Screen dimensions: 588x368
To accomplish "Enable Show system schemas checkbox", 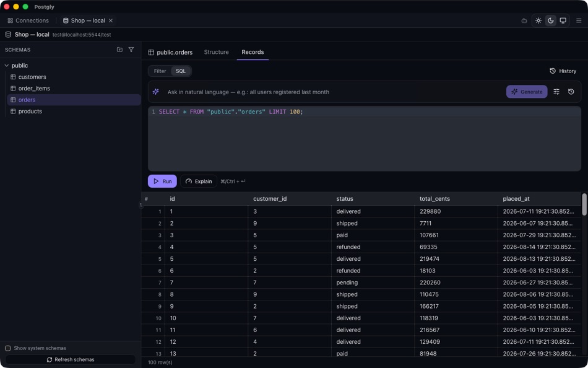I will [8, 348].
